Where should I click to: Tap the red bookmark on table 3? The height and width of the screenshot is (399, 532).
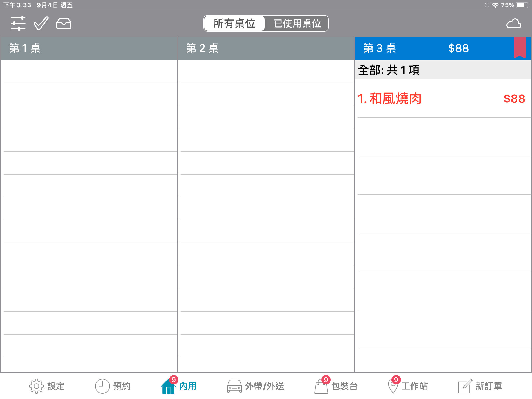pos(520,48)
